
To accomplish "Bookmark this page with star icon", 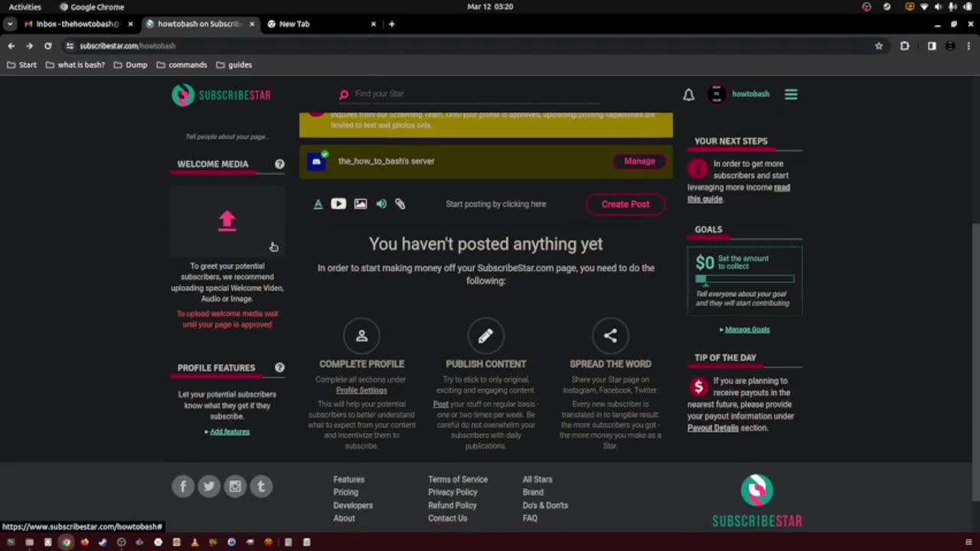I will (879, 46).
